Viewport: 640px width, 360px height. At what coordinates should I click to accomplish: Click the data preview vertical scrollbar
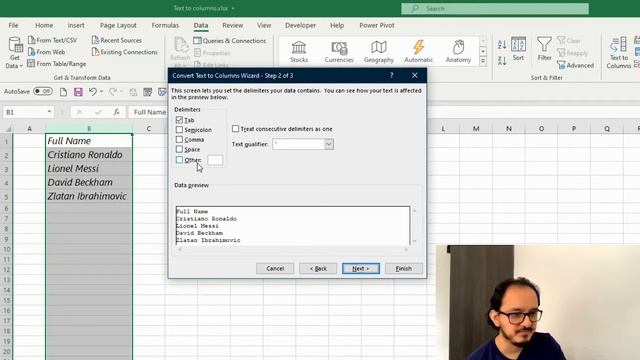click(x=414, y=226)
